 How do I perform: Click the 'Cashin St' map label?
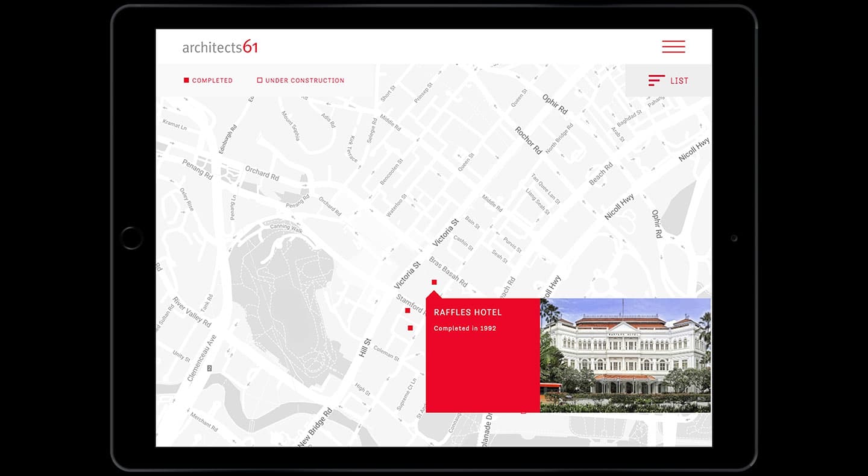(x=463, y=243)
